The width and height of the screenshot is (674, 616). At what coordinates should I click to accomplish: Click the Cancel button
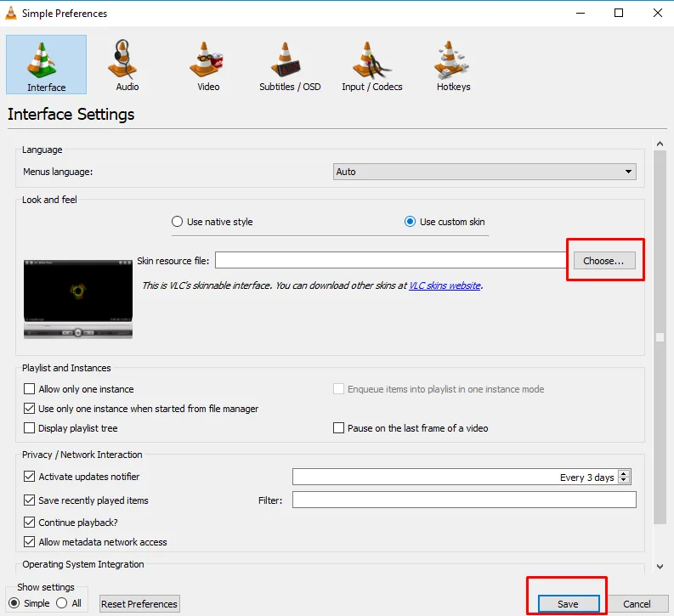637,604
